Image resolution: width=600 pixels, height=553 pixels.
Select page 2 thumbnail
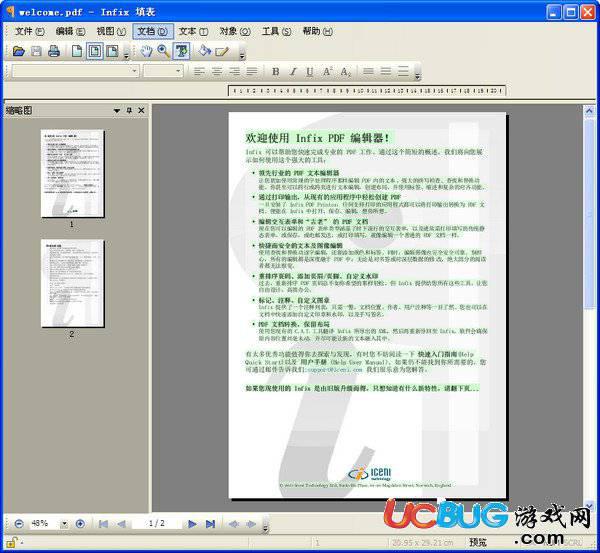tap(72, 283)
